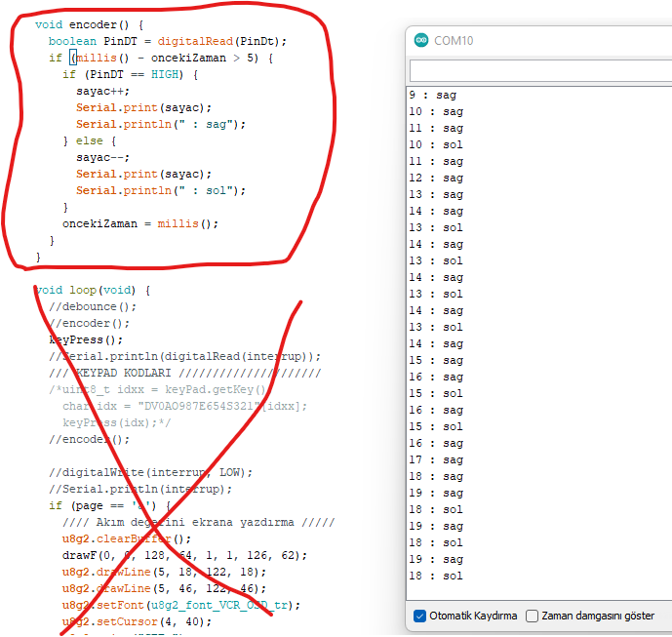Image resolution: width=672 pixels, height=637 pixels.
Task: Click the serial monitor send input field
Action: (540, 72)
